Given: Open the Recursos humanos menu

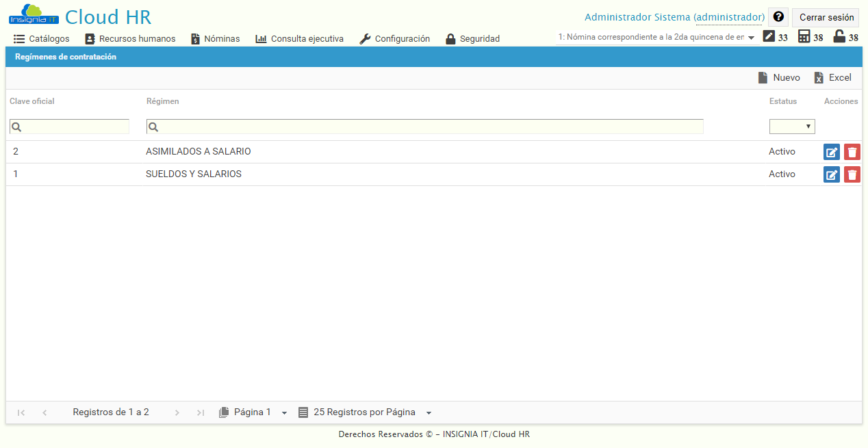Looking at the screenshot, I should [x=130, y=39].
